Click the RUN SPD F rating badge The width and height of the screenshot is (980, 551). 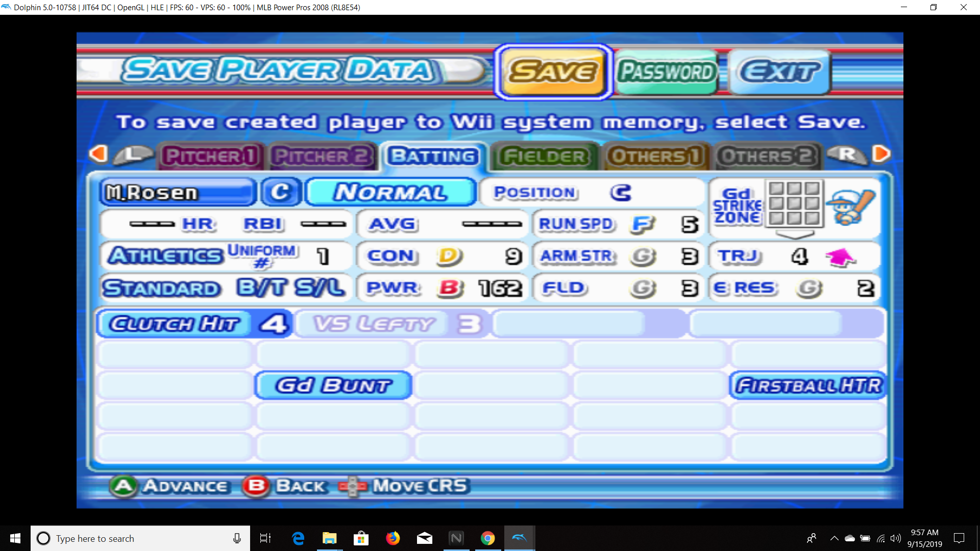tap(642, 224)
